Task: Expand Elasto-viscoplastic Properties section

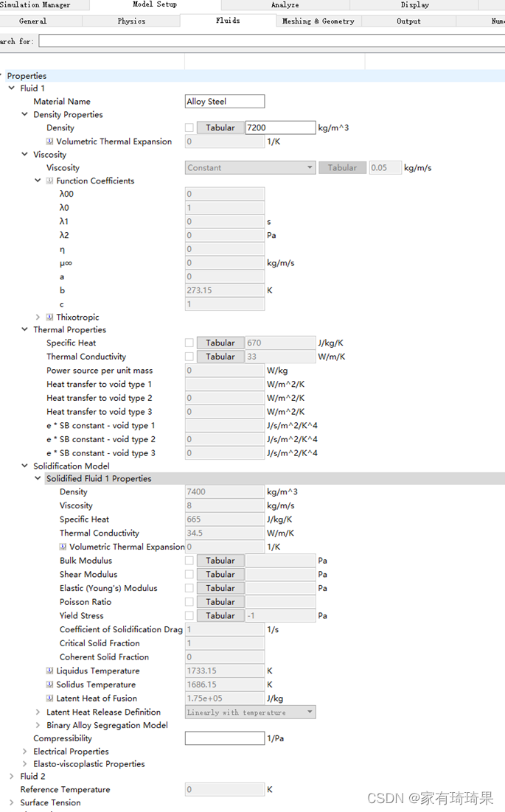Action: 24,764
